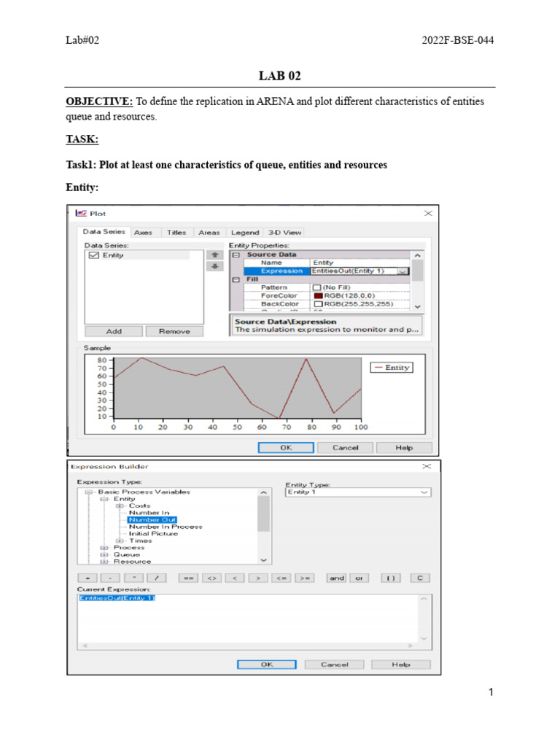
Task: Collapse the Entity tree node
Action: (x=104, y=499)
